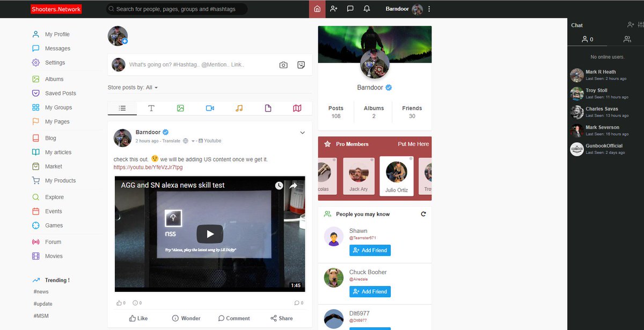
Task: Select the music filter tab
Action: pyautogui.click(x=239, y=108)
